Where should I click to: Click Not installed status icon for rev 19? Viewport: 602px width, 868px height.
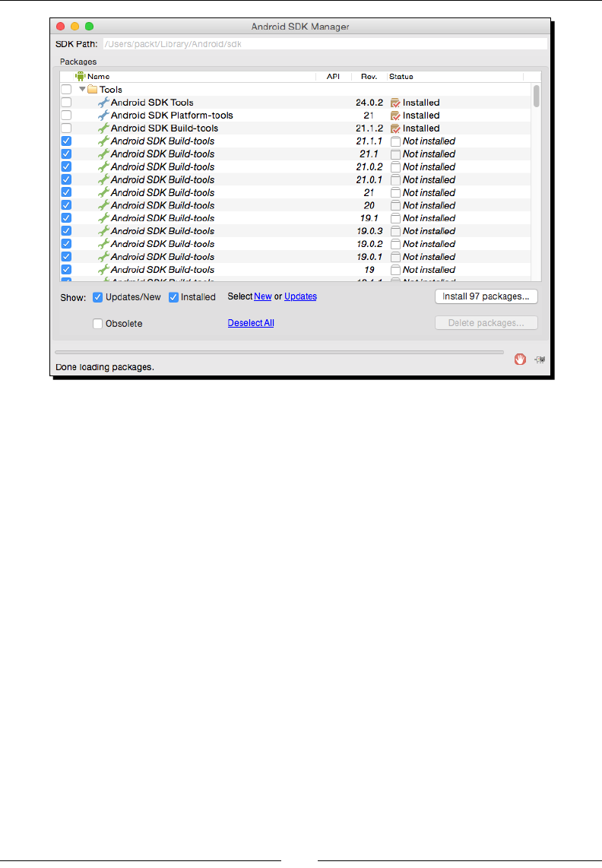(395, 270)
